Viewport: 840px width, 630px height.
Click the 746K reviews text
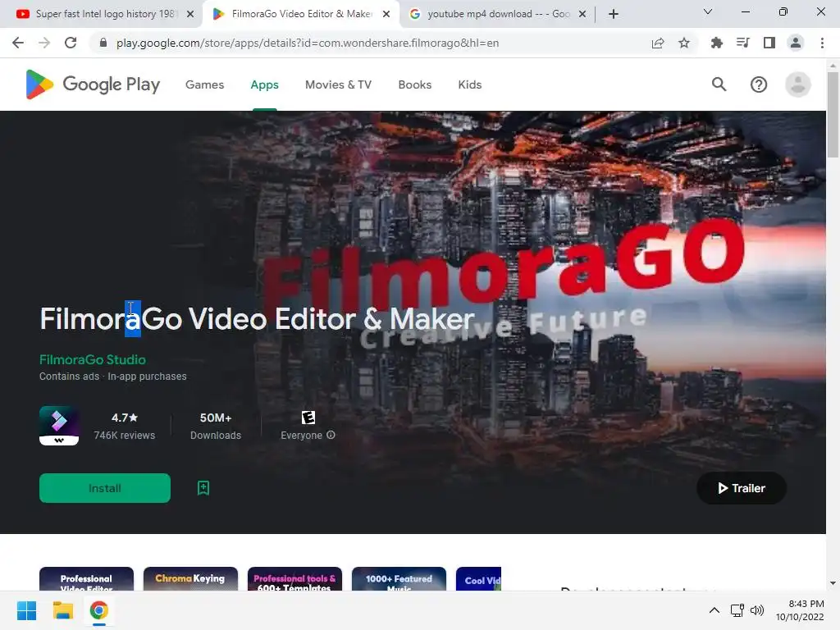coord(125,436)
